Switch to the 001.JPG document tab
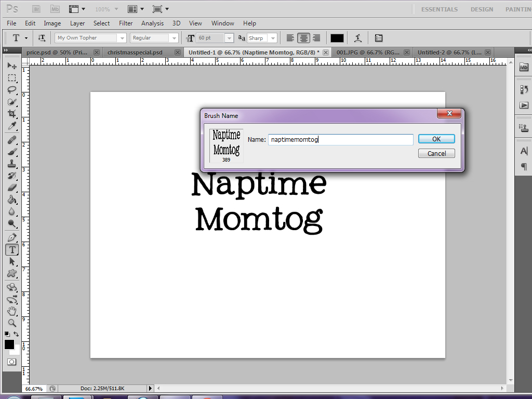The image size is (532, 399). 368,52
